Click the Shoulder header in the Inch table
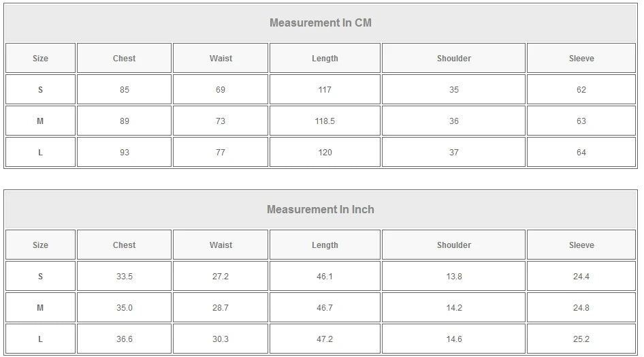This screenshot has width=644, height=357. [454, 245]
